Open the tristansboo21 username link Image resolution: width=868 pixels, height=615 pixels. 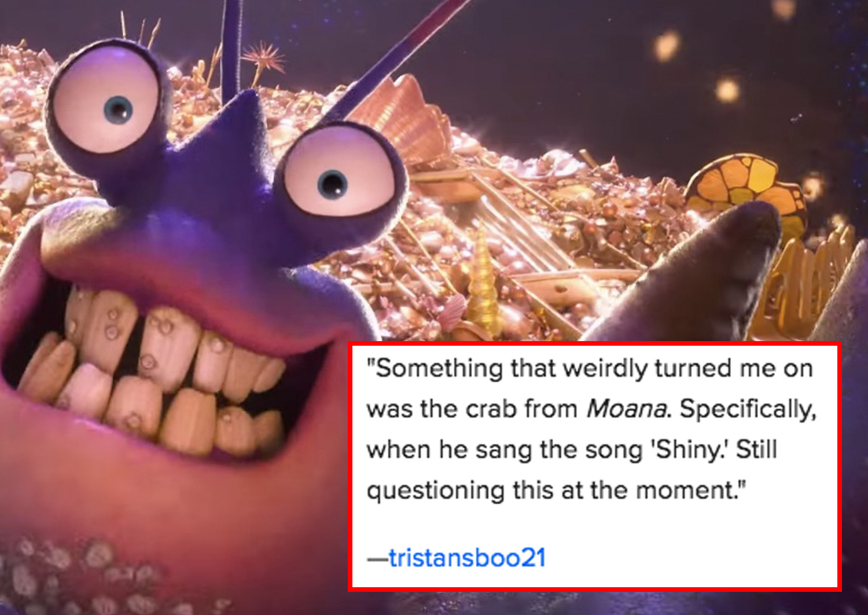coord(467,558)
